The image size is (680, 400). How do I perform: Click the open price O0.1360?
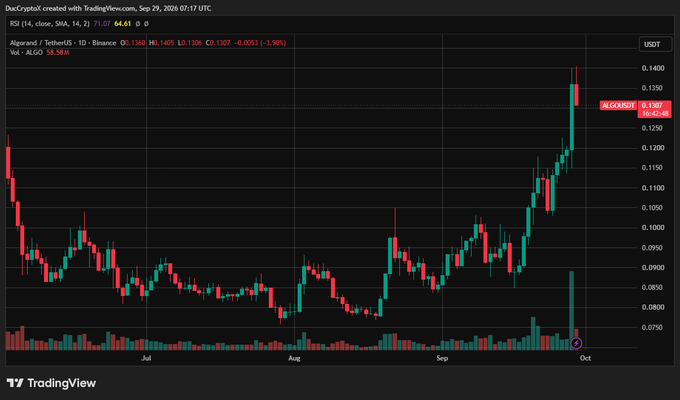[x=133, y=43]
